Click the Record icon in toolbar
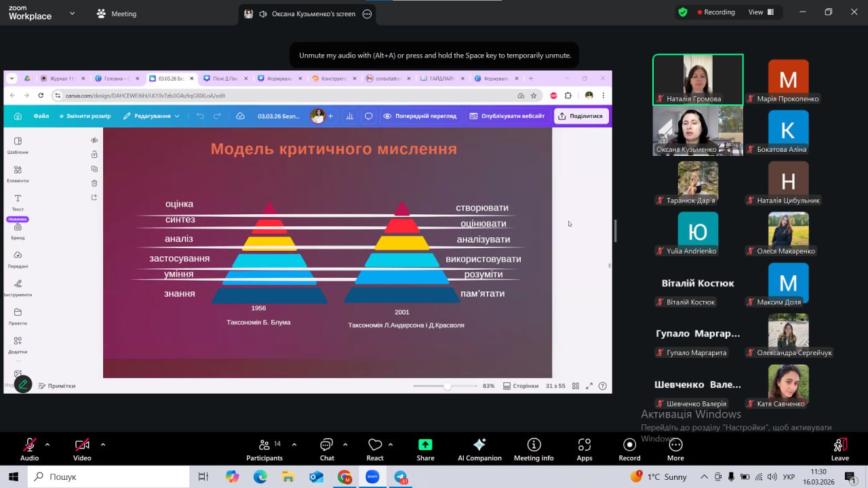The height and width of the screenshot is (488, 868). pos(629,449)
